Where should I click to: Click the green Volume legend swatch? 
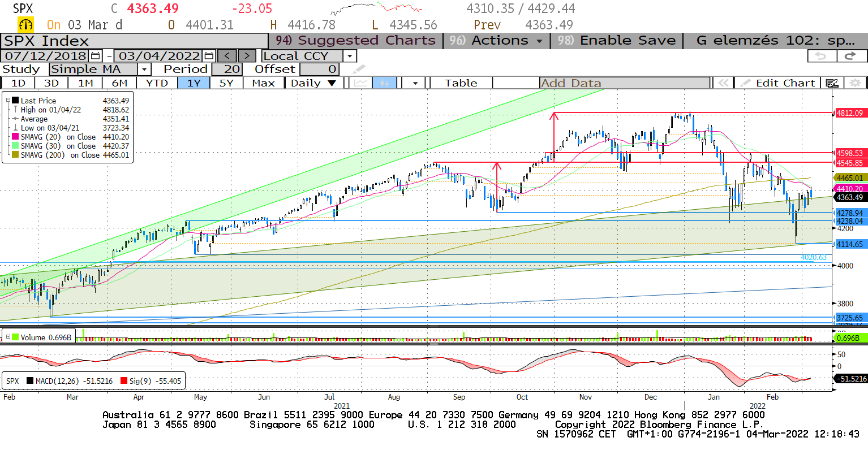pos(16,337)
